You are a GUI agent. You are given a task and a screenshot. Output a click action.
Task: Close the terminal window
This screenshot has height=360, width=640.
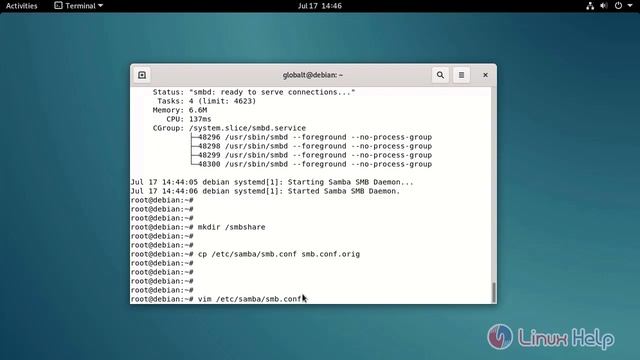pos(485,75)
